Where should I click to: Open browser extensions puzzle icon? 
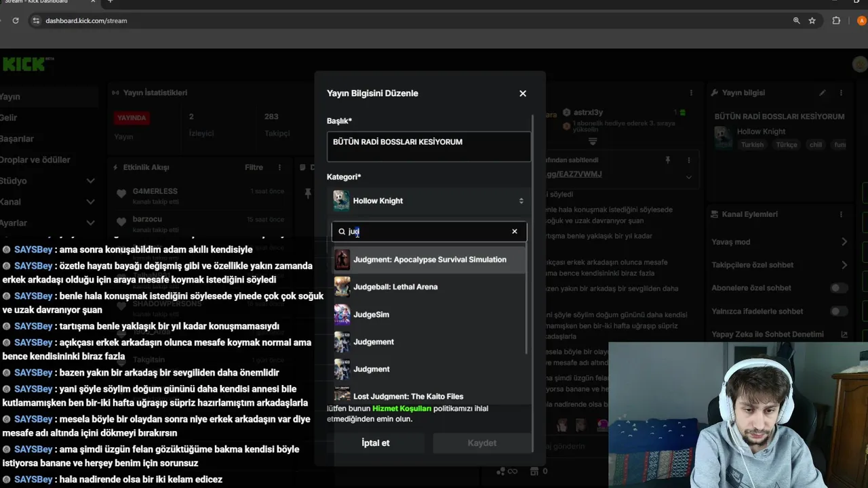[x=836, y=20]
